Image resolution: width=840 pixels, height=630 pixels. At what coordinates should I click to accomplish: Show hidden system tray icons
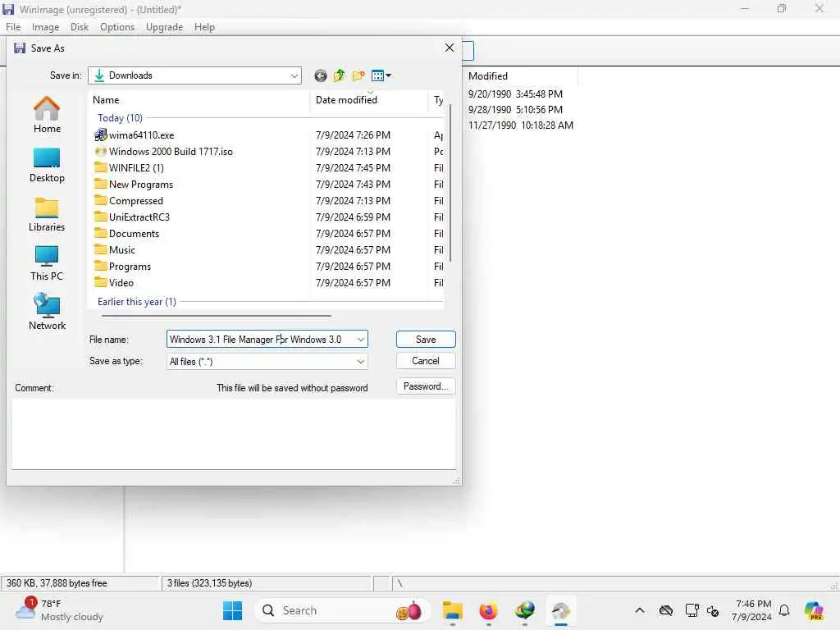click(640, 610)
